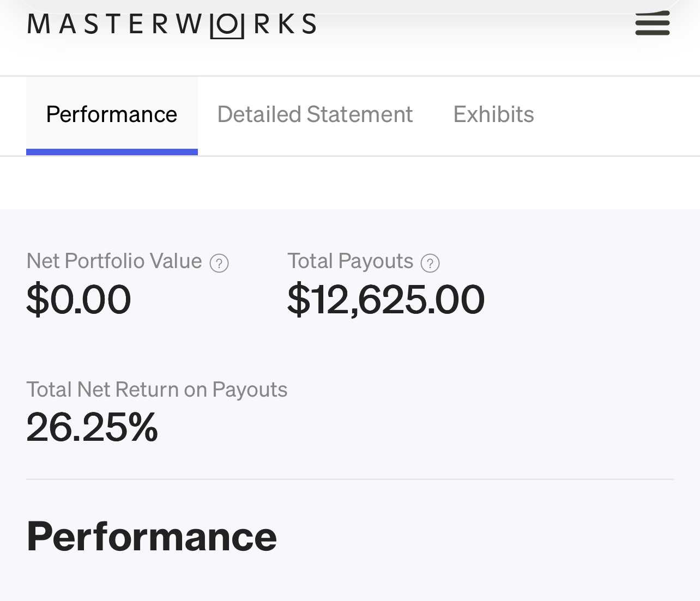Click the letter M starting the Masterworks logo
700x601 pixels.
pos(38,25)
